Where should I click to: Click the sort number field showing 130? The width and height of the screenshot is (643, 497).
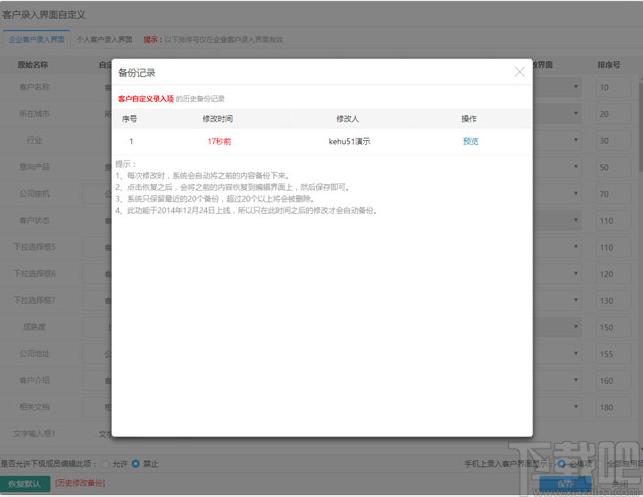[x=612, y=301]
